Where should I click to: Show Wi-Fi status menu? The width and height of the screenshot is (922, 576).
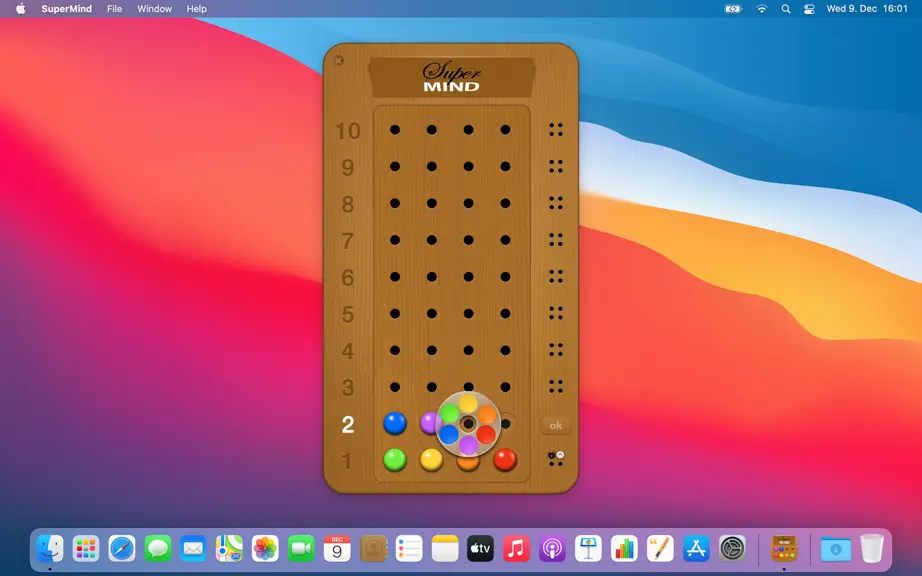coord(761,9)
